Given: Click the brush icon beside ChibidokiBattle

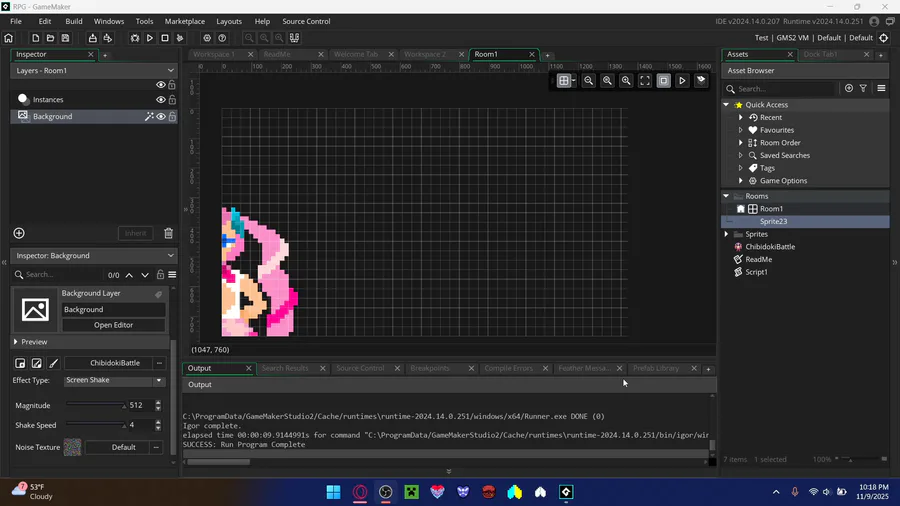Looking at the screenshot, I should [53, 363].
